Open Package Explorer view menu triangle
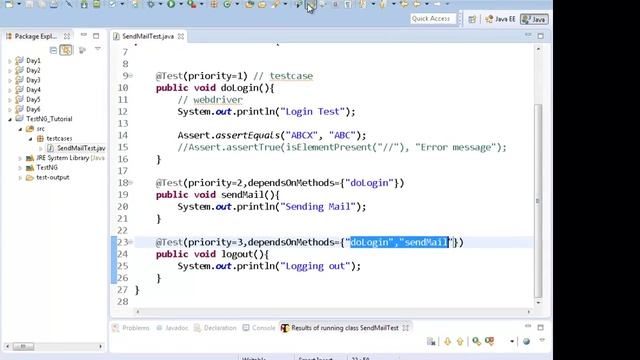 [98, 49]
